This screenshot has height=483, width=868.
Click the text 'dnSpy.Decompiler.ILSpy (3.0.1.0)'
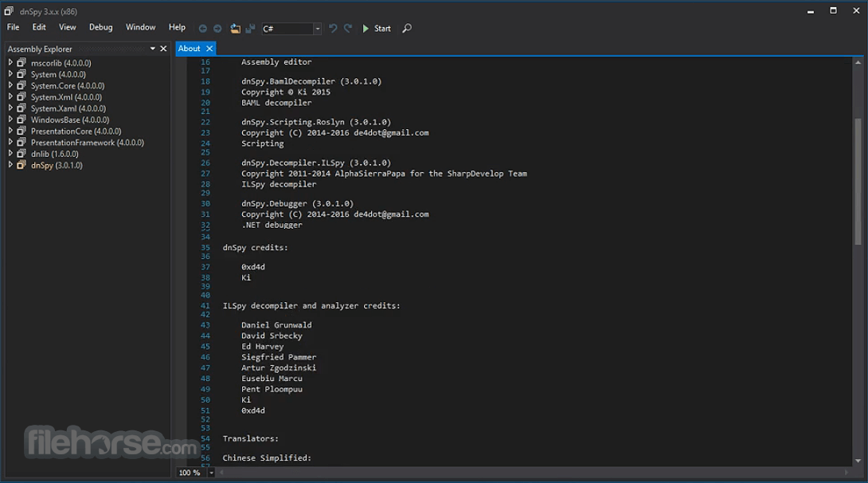(316, 163)
